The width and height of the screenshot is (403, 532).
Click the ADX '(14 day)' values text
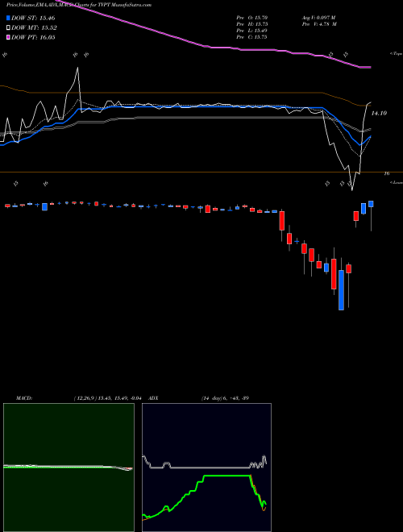click(225, 398)
